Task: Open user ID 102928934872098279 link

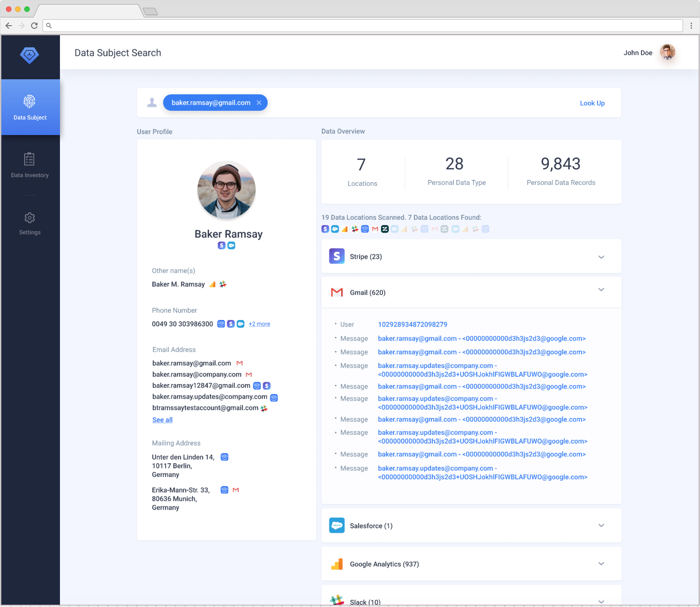Action: [413, 324]
